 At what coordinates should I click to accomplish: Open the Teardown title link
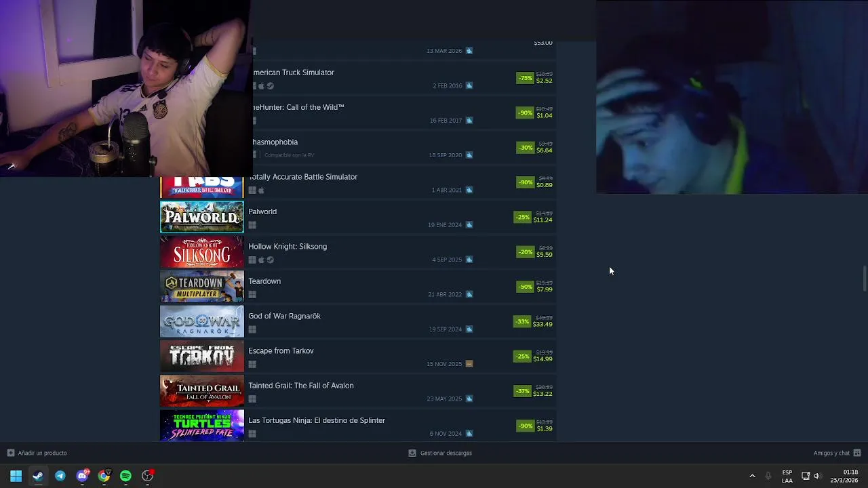264,281
